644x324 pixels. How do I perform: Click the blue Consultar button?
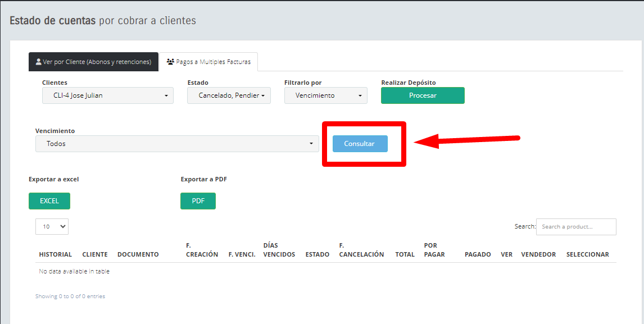pos(360,144)
